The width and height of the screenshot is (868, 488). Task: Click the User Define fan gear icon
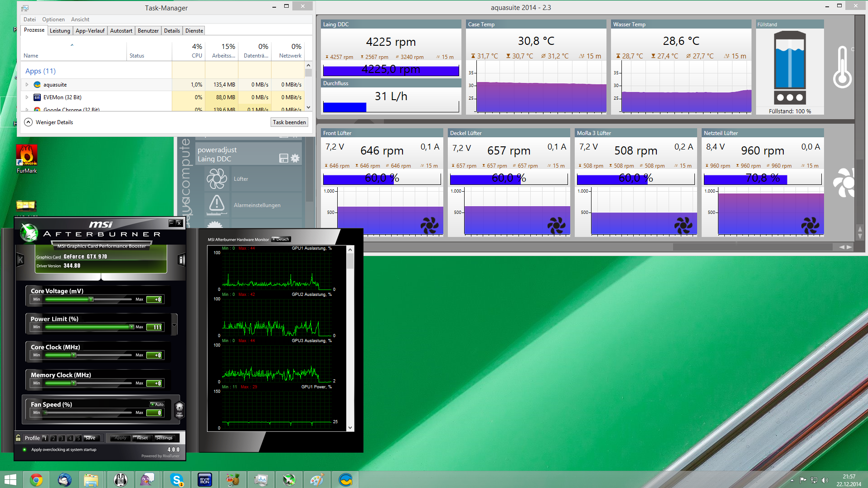179,409
